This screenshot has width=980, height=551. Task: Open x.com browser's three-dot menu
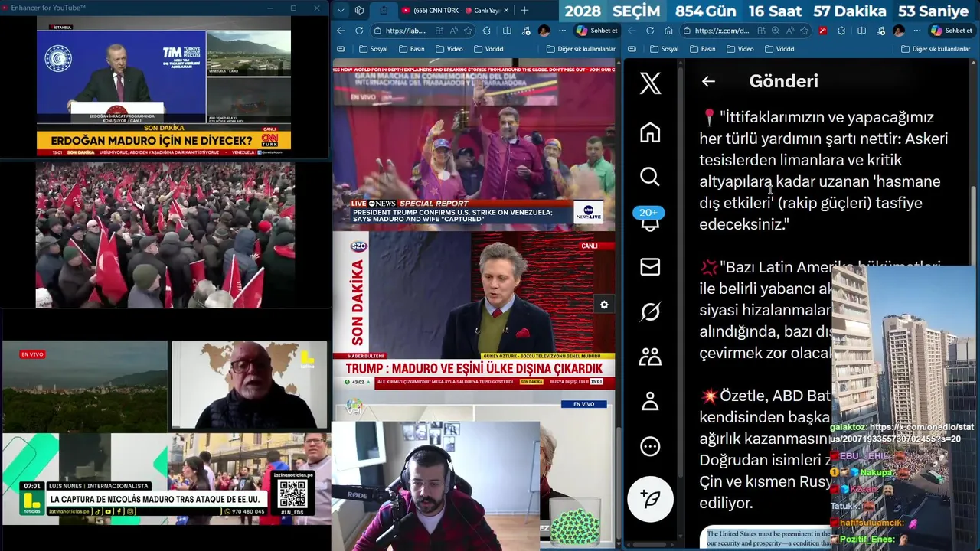(x=917, y=31)
